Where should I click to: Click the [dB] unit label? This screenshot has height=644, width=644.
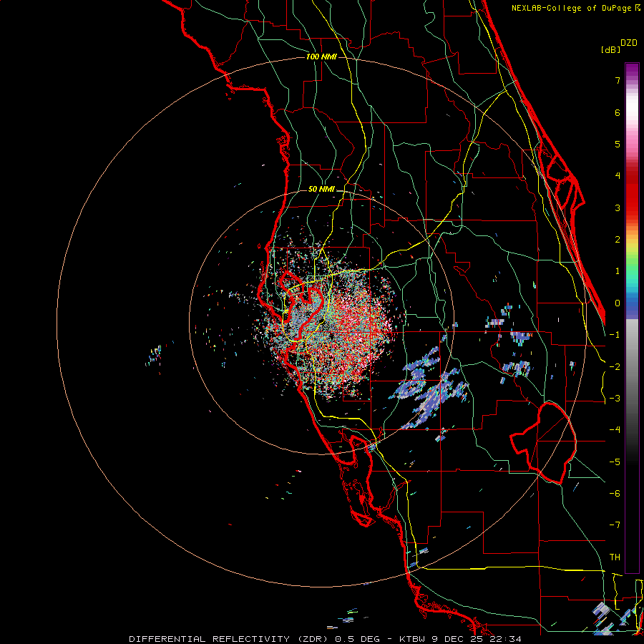click(610, 49)
